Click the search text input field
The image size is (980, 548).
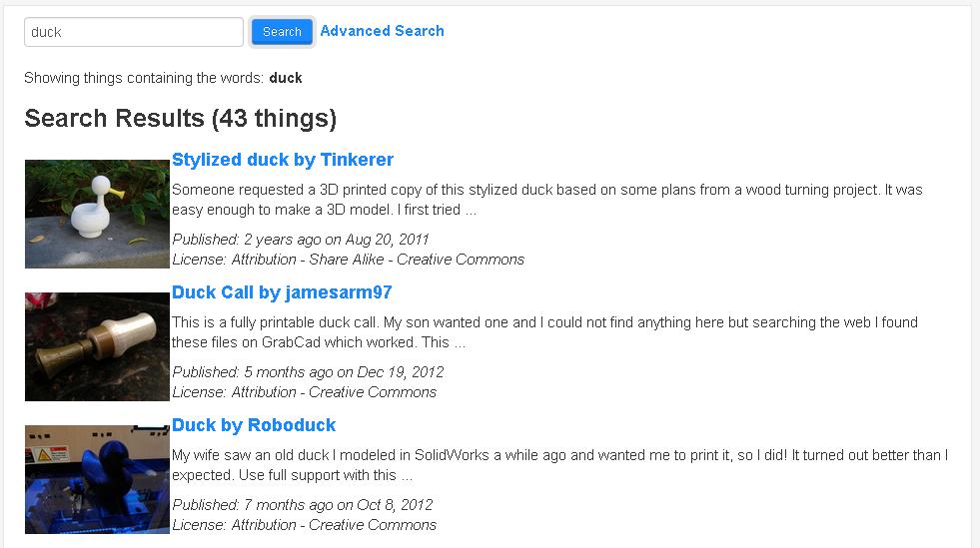tap(133, 32)
